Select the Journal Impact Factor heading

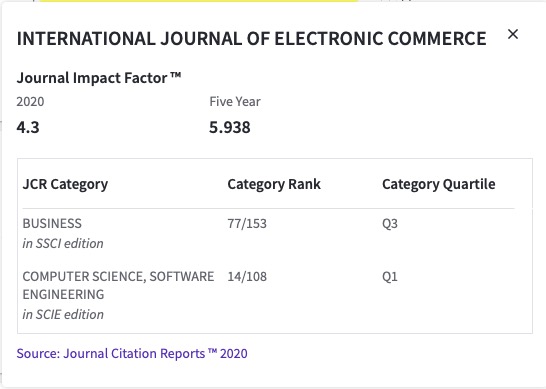(x=99, y=78)
